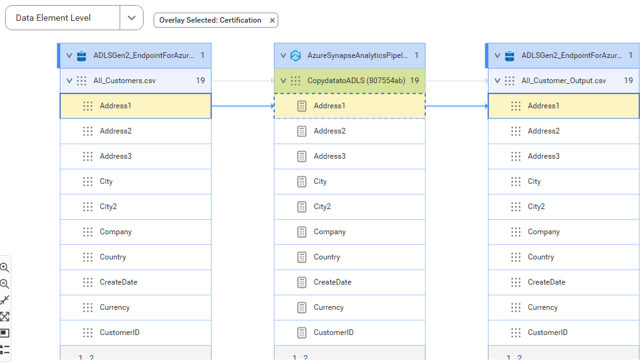Open the Data Element Level dropdown arrow
The width and height of the screenshot is (644, 364).
pyautogui.click(x=132, y=18)
